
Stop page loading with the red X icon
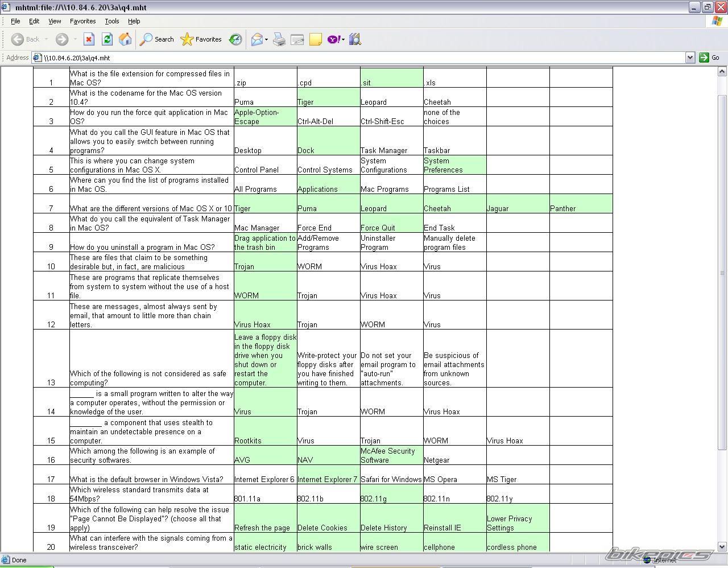89,39
